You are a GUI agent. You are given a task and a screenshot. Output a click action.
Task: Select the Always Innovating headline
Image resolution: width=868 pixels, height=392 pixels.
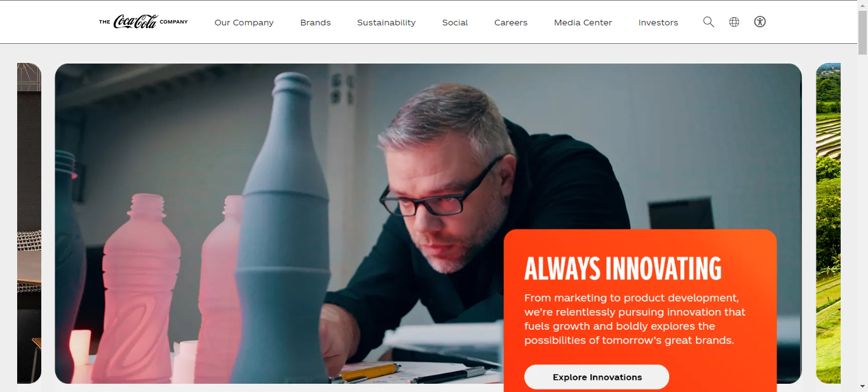623,269
